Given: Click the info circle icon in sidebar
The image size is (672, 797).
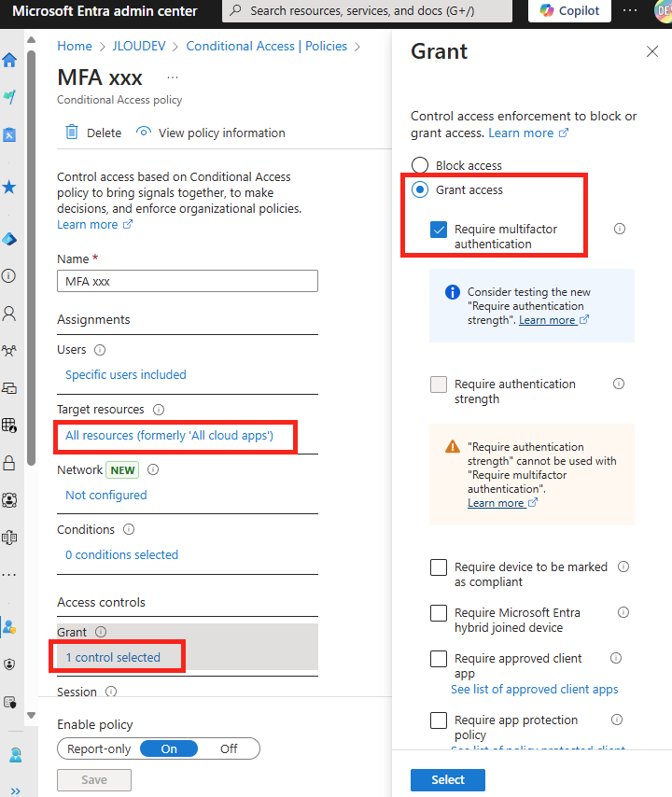Looking at the screenshot, I should (9, 275).
